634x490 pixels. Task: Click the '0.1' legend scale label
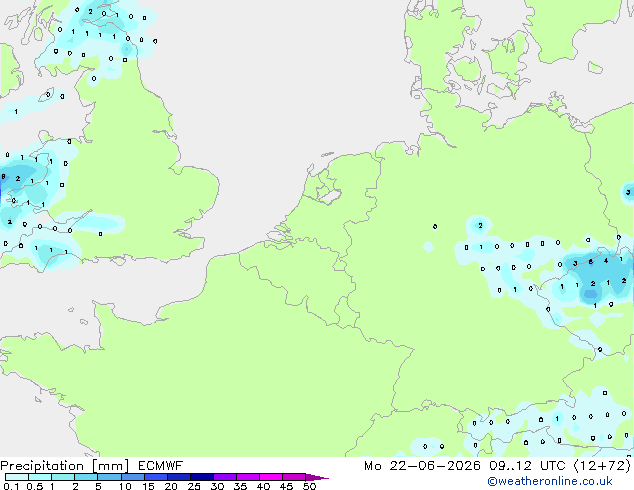tap(11, 486)
